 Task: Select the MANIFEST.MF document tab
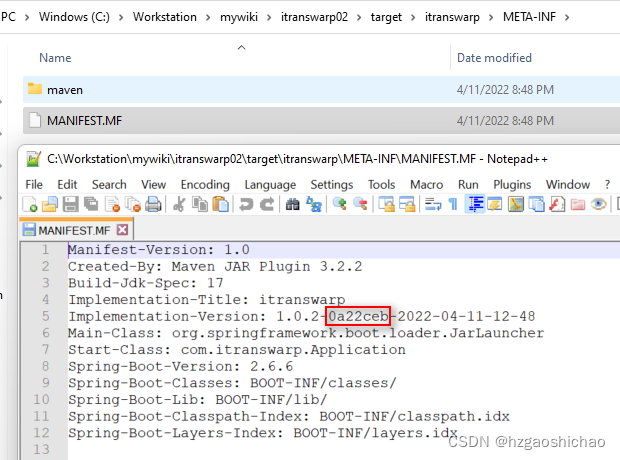[74, 230]
